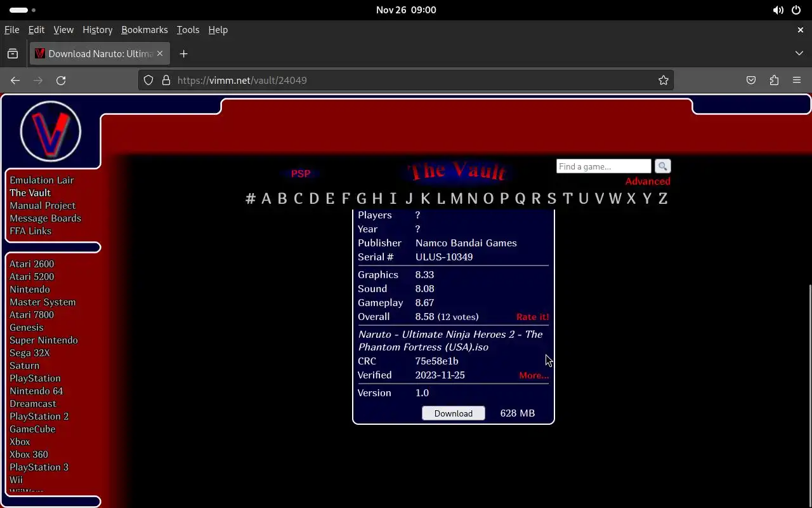The image size is (812, 508).
Task: Open Message Boards sidebar link
Action: tap(45, 218)
